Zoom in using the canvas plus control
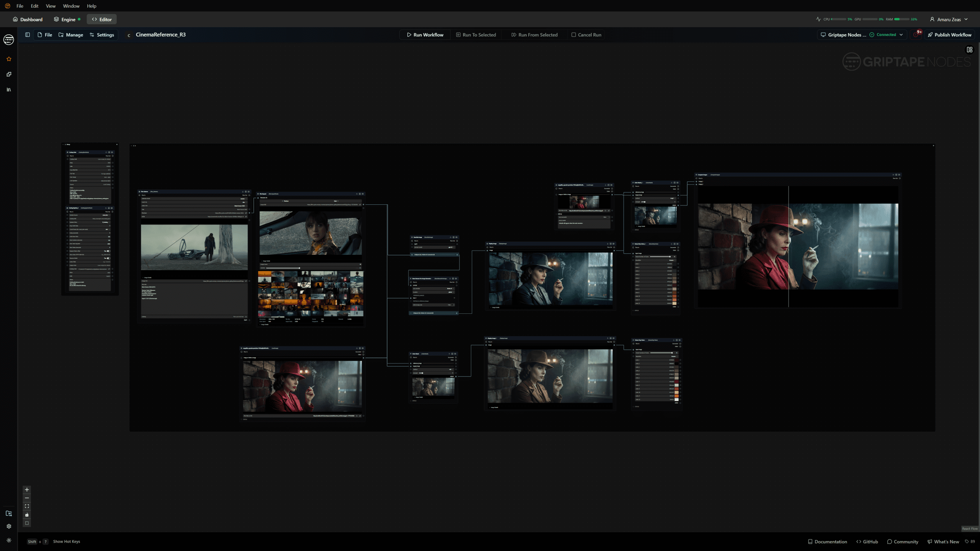Viewport: 980px width, 551px height. [27, 489]
